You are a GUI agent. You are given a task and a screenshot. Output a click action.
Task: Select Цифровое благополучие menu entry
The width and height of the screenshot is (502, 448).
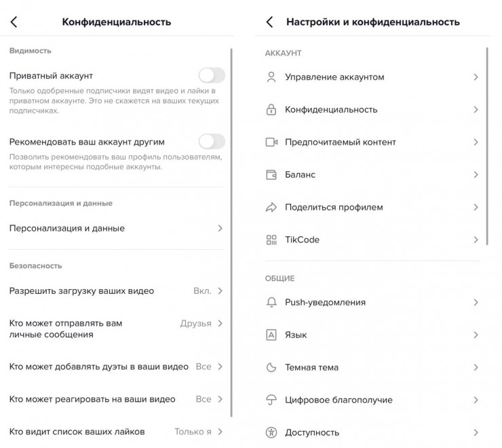point(372,400)
